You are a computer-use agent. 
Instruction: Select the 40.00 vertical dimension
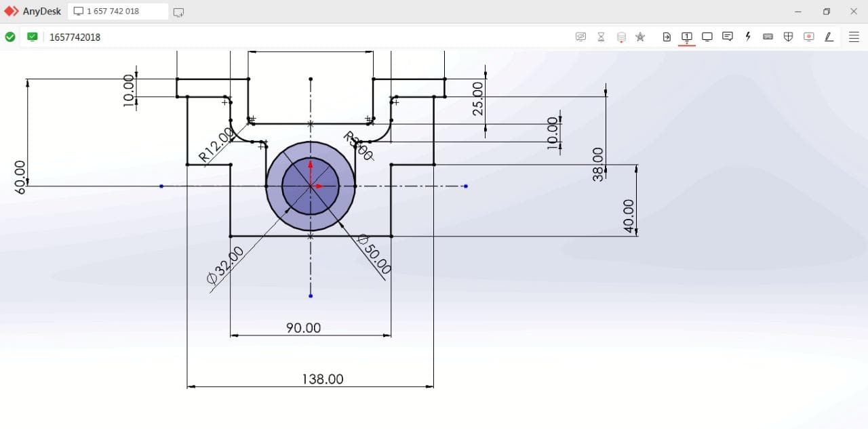click(629, 216)
